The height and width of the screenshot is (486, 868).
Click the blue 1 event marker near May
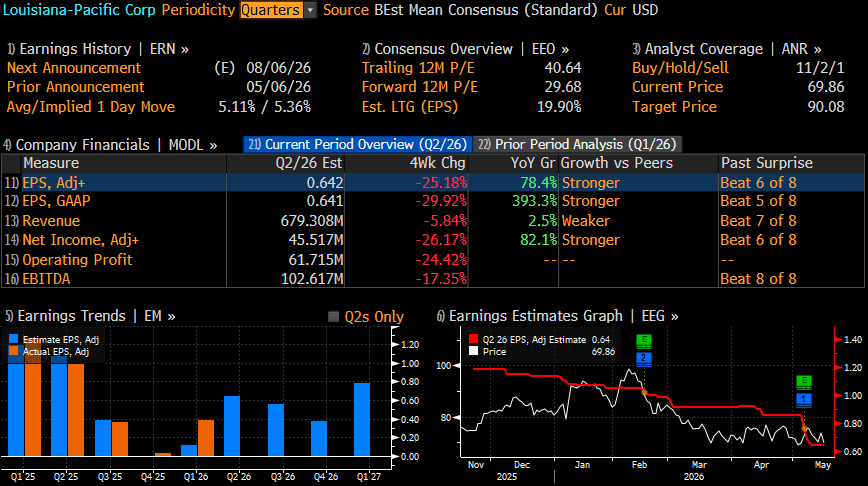click(804, 400)
